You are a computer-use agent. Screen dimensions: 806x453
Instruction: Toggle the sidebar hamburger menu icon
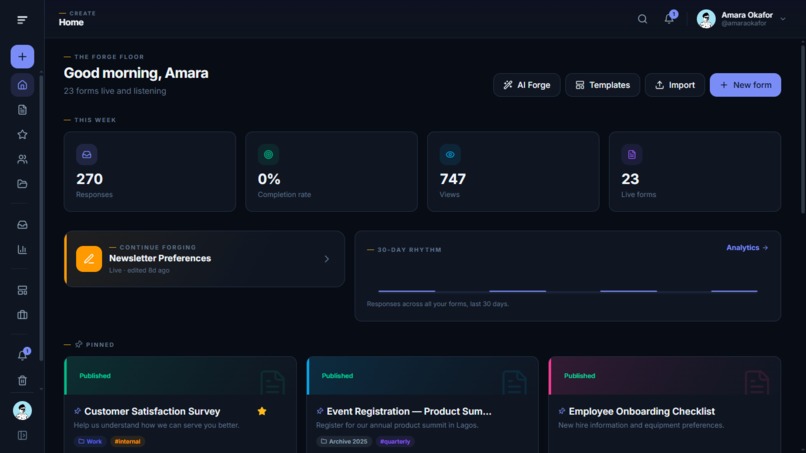pyautogui.click(x=22, y=20)
